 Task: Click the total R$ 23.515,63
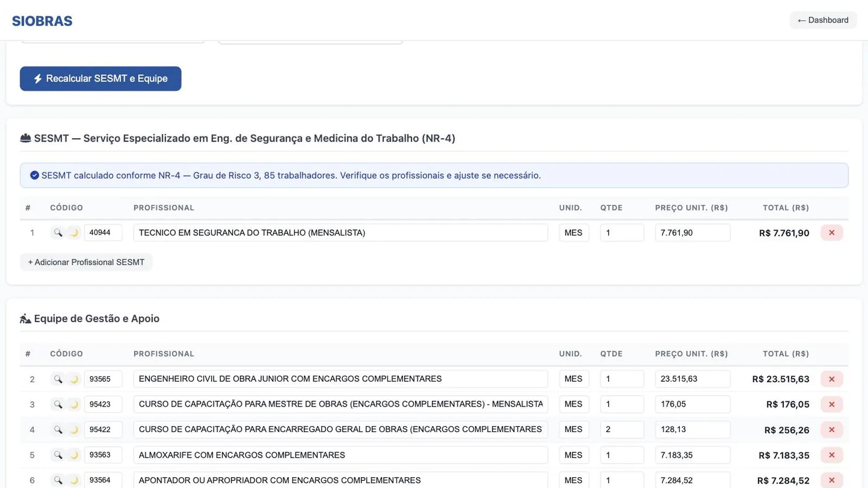pyautogui.click(x=781, y=380)
